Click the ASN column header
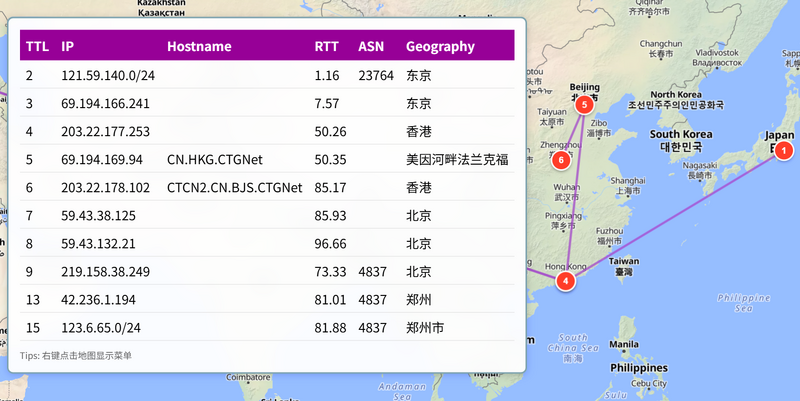800x401 pixels. pyautogui.click(x=370, y=46)
